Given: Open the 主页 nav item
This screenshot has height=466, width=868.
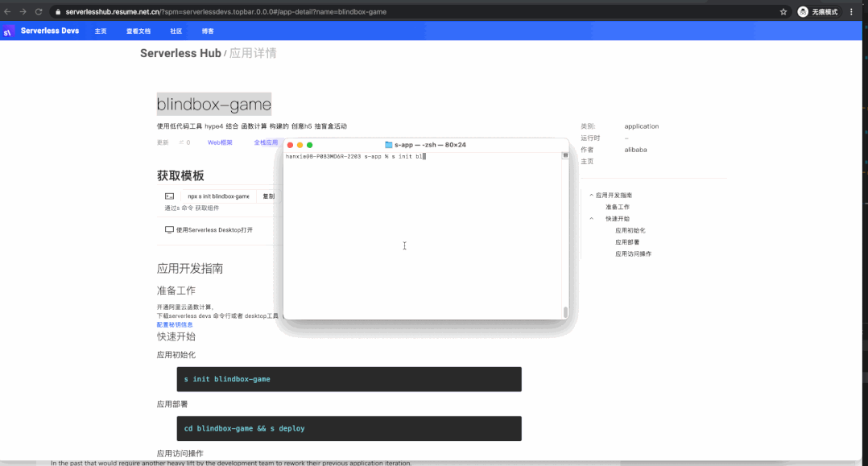Looking at the screenshot, I should [x=100, y=31].
